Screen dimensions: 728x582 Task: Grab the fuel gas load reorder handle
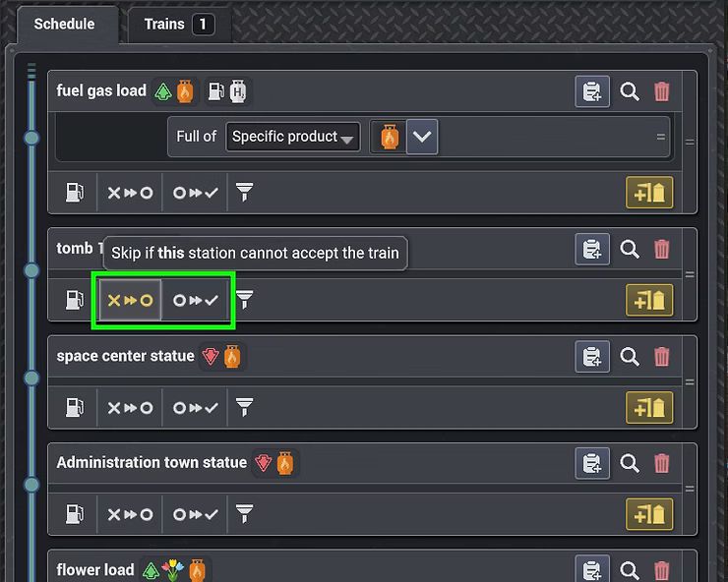[x=690, y=143]
